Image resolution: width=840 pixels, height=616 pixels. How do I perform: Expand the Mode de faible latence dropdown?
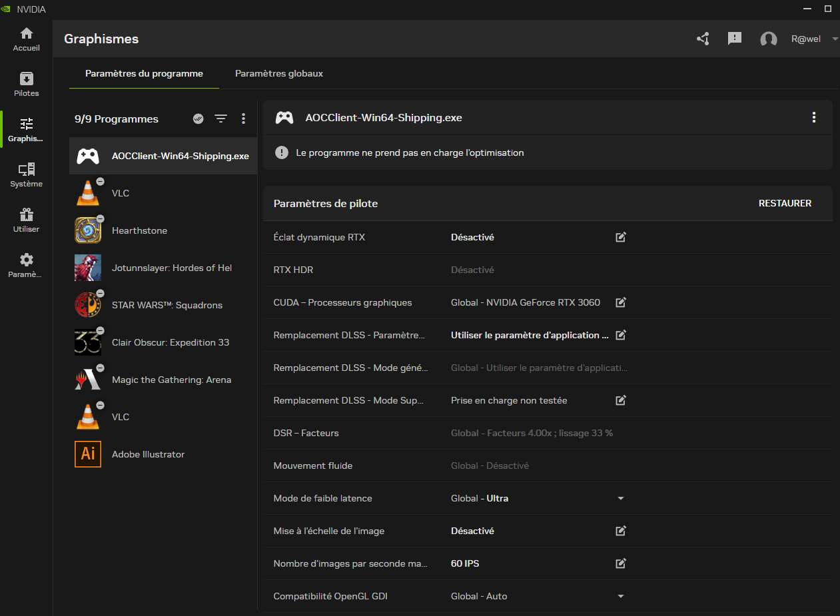click(621, 498)
